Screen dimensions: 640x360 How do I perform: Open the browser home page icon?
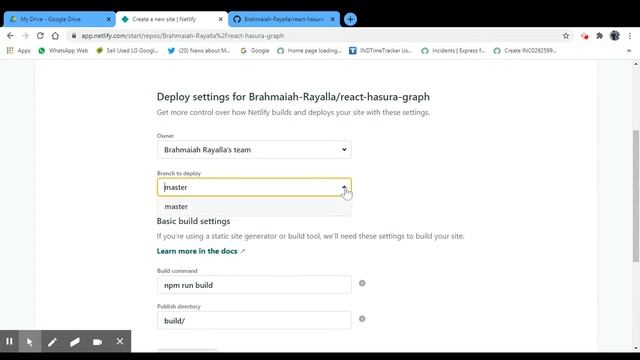point(55,36)
